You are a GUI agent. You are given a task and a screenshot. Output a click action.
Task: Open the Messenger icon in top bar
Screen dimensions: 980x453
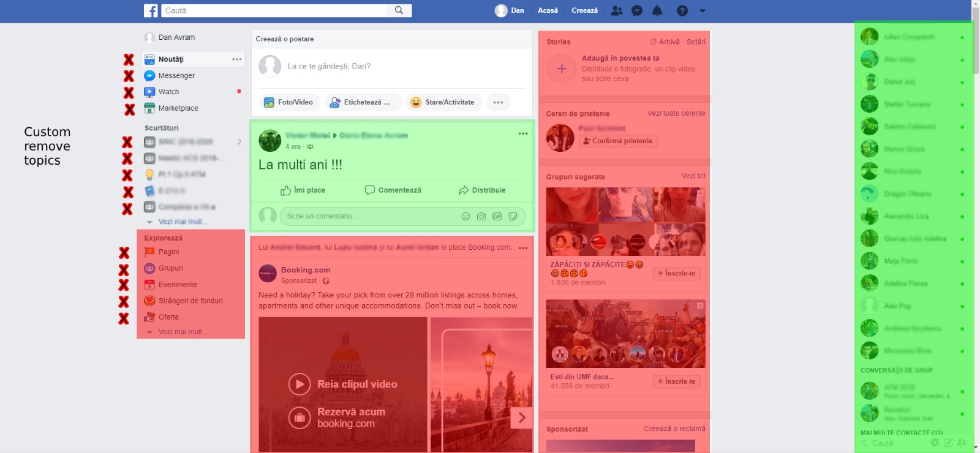(637, 10)
